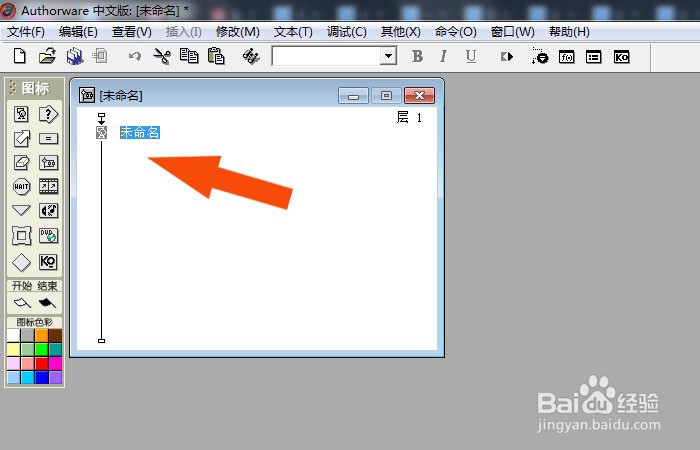The image size is (700, 450).
Task: Open the 窗口(W) menu
Action: pyautogui.click(x=512, y=32)
